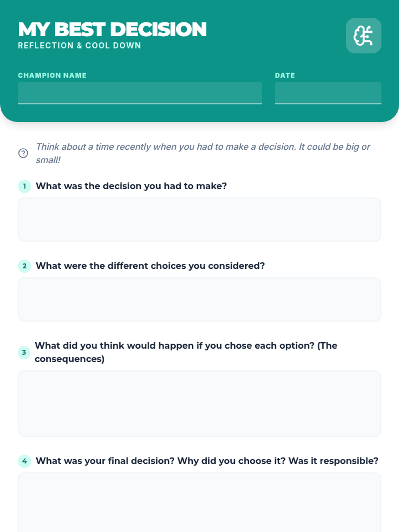Click the Champion Name label
Image resolution: width=399 pixels, height=532 pixels.
coord(52,75)
